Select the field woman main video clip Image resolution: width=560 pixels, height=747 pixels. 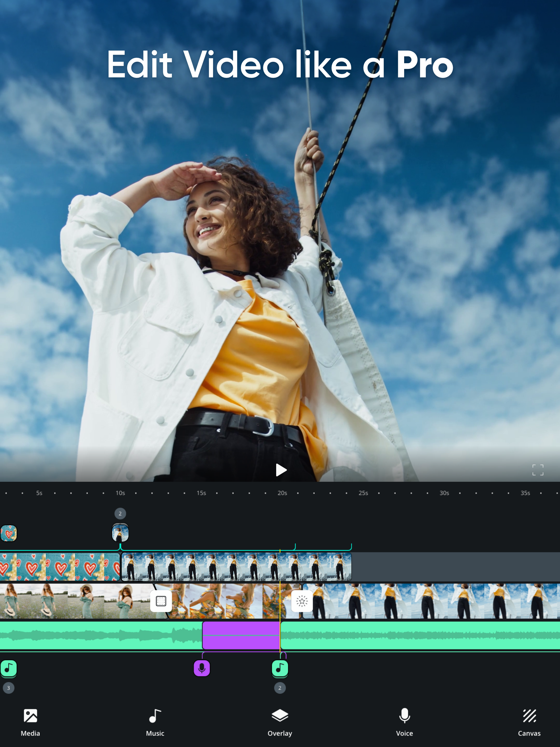point(74,601)
